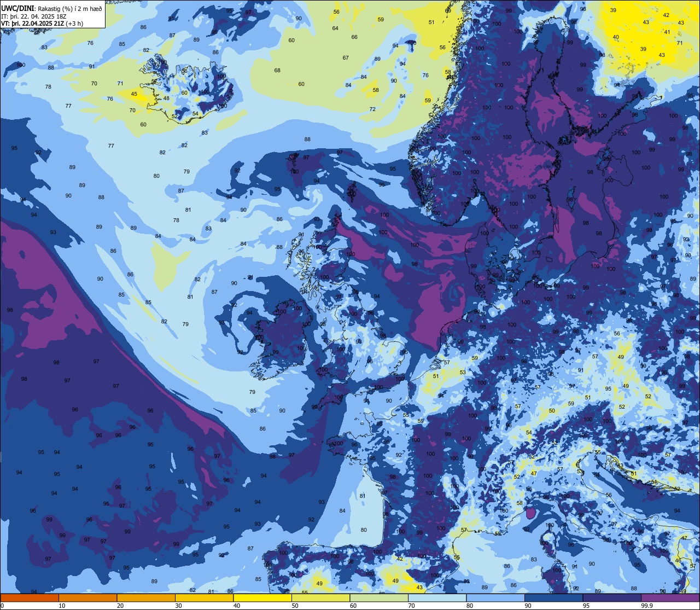Click the '67' humidity value on the map
This screenshot has height=610, width=700.
pyautogui.click(x=346, y=57)
